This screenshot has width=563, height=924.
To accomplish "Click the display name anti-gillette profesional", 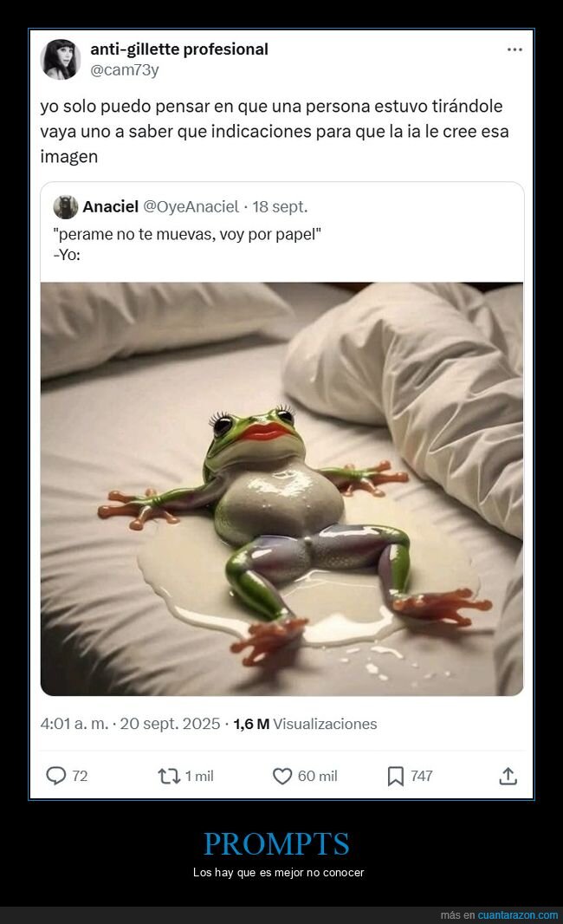I will click(x=179, y=49).
